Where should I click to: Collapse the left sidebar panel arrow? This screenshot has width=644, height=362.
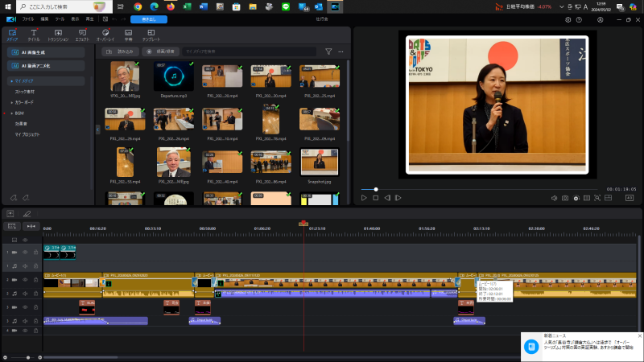coord(97,130)
